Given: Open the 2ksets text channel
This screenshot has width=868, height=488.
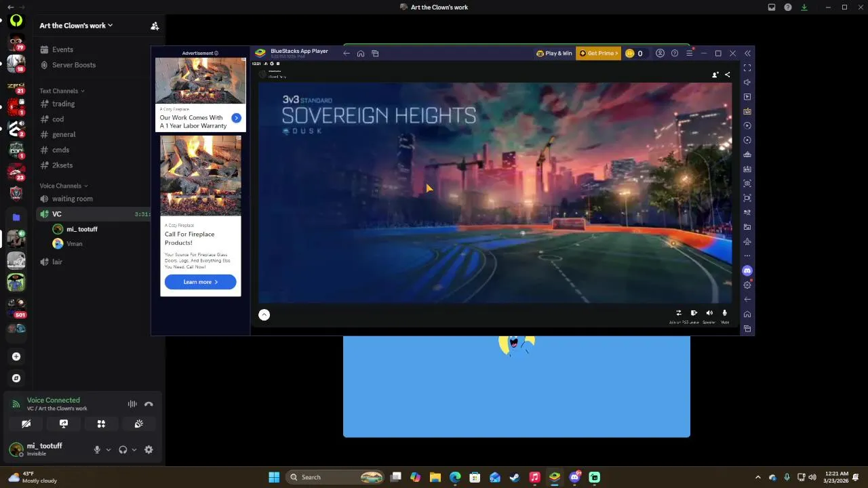Looking at the screenshot, I should (x=62, y=165).
